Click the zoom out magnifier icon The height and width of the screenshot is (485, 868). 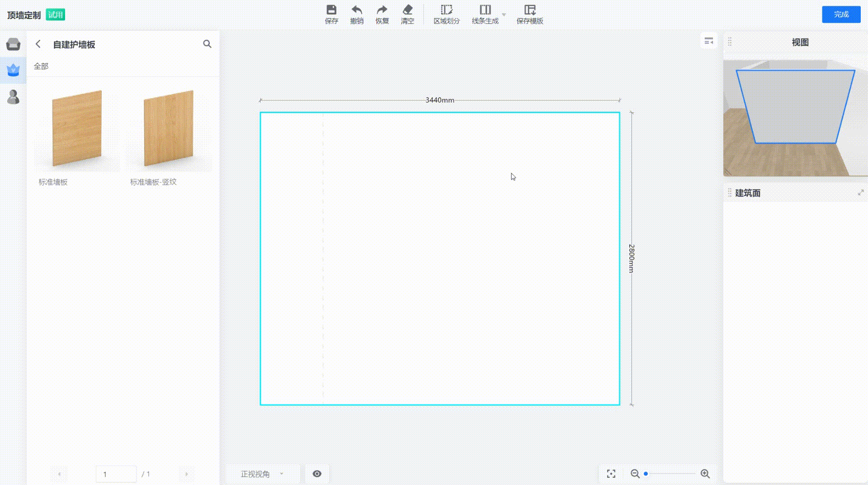click(635, 474)
